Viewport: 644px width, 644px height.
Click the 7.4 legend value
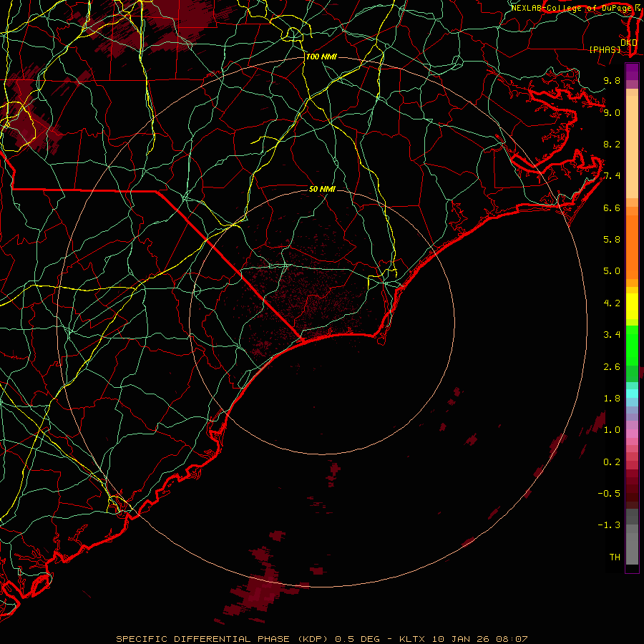pos(612,176)
